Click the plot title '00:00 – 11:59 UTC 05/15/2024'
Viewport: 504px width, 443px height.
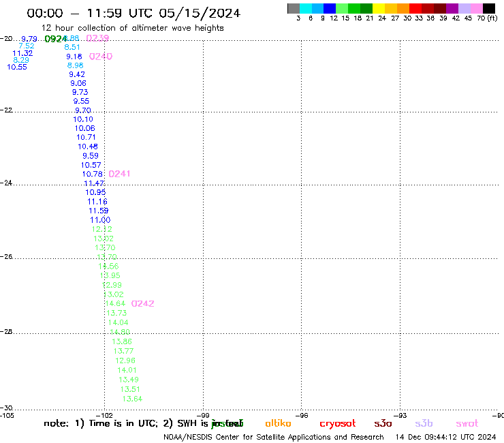133,14
